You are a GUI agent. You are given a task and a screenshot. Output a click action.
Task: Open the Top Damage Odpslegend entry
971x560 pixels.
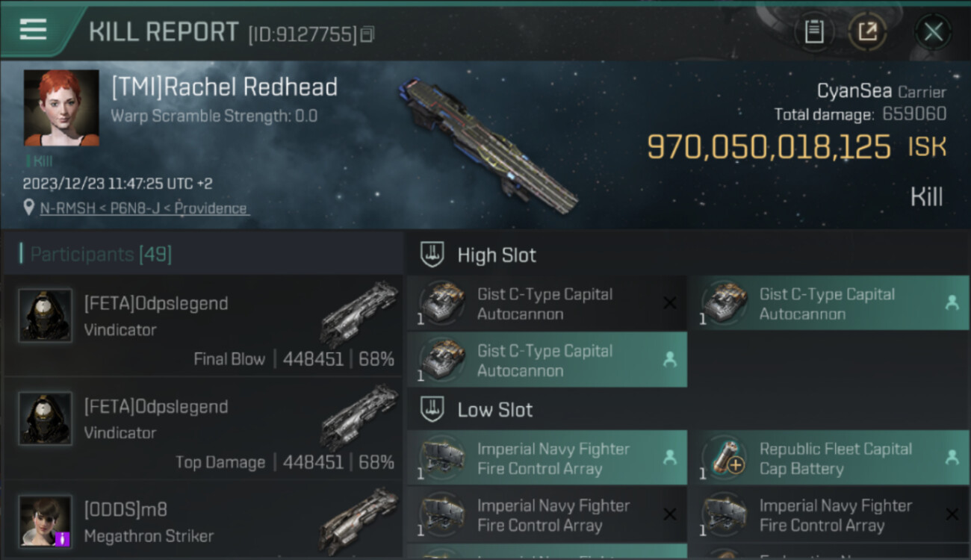click(x=202, y=429)
